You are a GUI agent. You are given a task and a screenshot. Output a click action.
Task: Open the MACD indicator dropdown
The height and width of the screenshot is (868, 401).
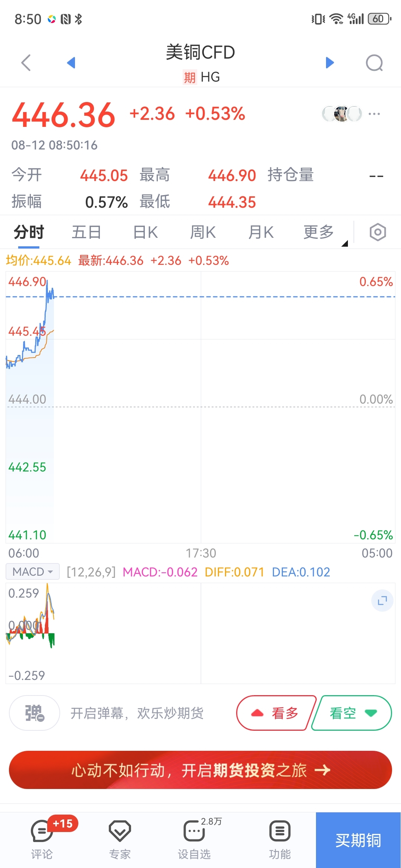coord(33,572)
